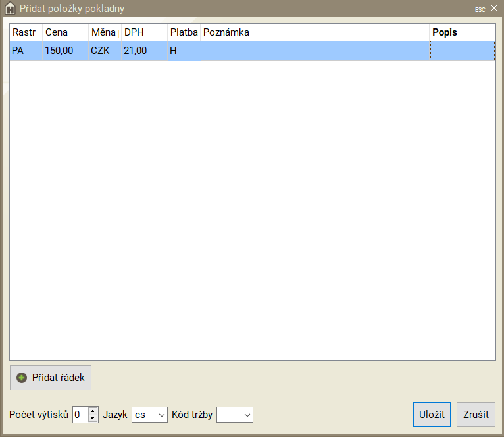Click the Poznámka column header
The image size is (504, 437).
click(314, 32)
